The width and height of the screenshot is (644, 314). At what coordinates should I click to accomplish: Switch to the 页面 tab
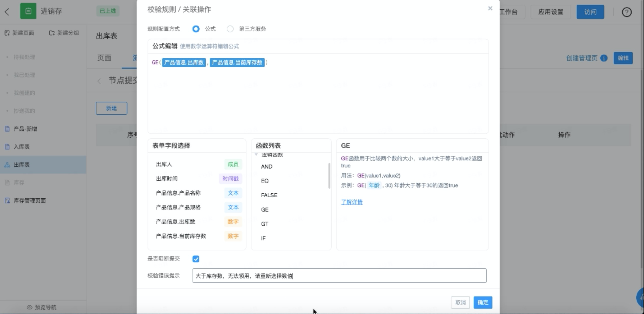104,58
